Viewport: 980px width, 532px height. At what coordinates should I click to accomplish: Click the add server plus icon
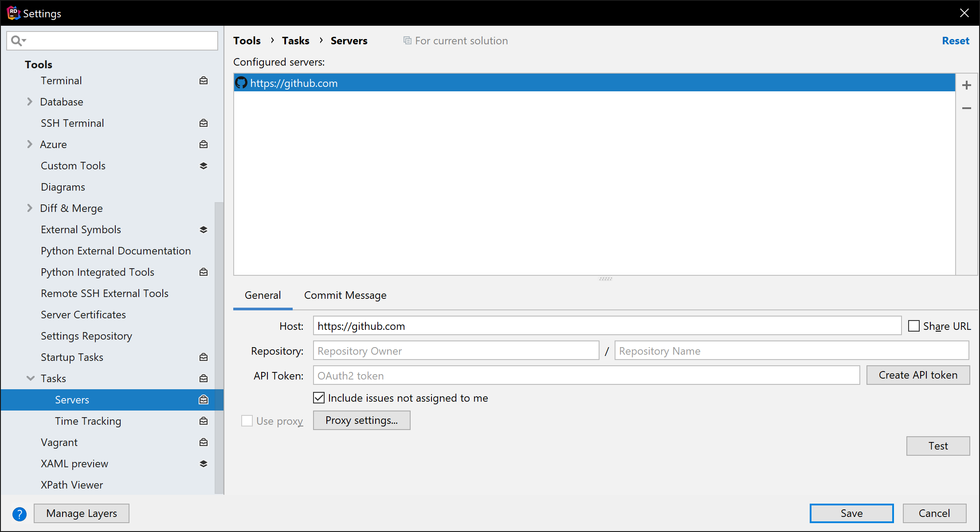pos(967,84)
